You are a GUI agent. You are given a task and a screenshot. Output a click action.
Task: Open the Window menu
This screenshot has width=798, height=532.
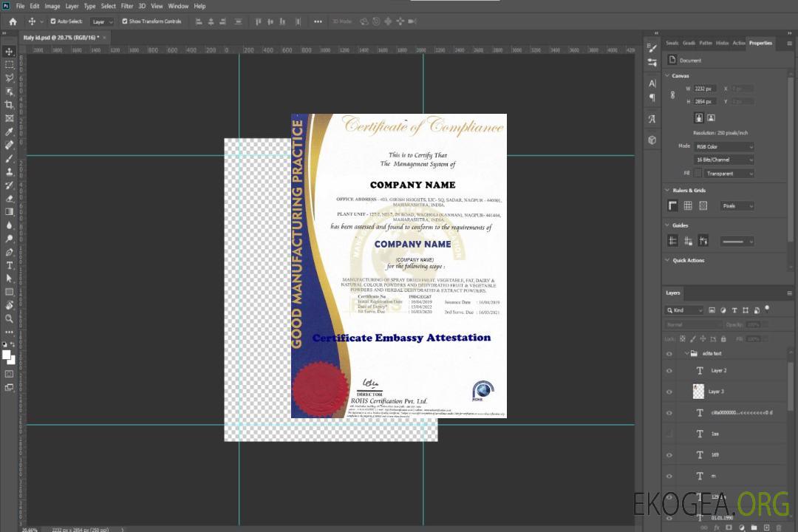(x=178, y=6)
